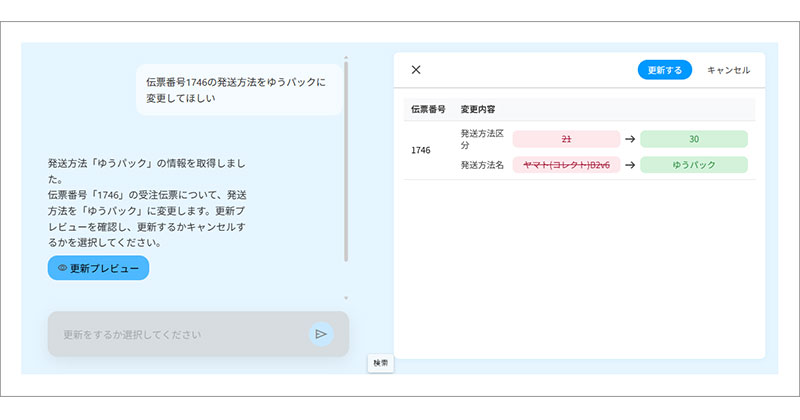Select the 変更内容 column header
Viewport: 800px width, 420px height.
click(478, 108)
